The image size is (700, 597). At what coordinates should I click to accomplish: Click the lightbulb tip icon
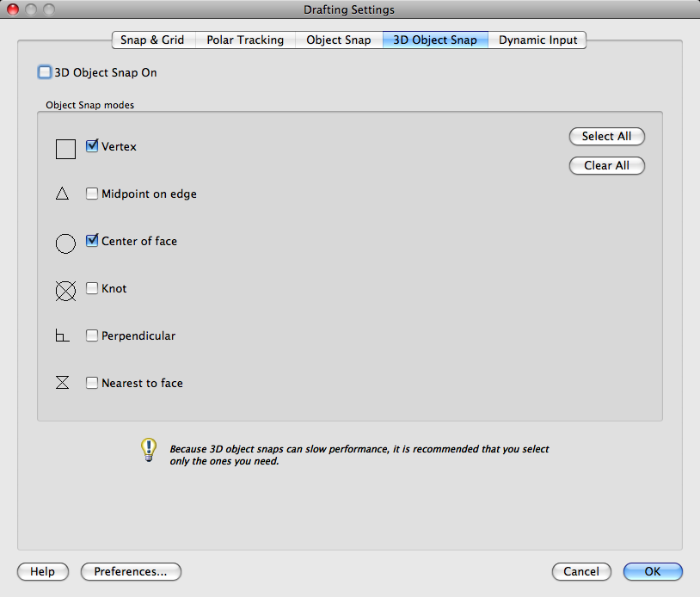tap(149, 450)
